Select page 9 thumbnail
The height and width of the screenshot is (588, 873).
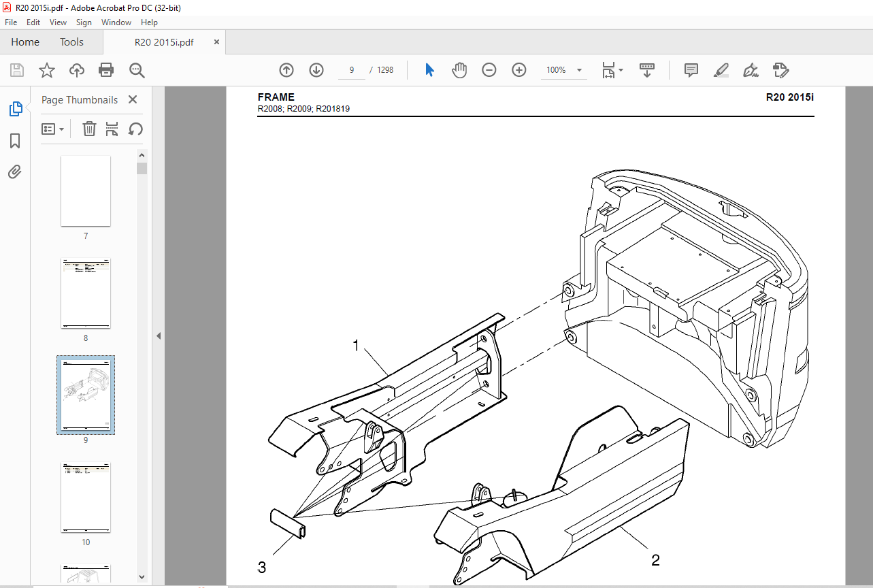[86, 395]
